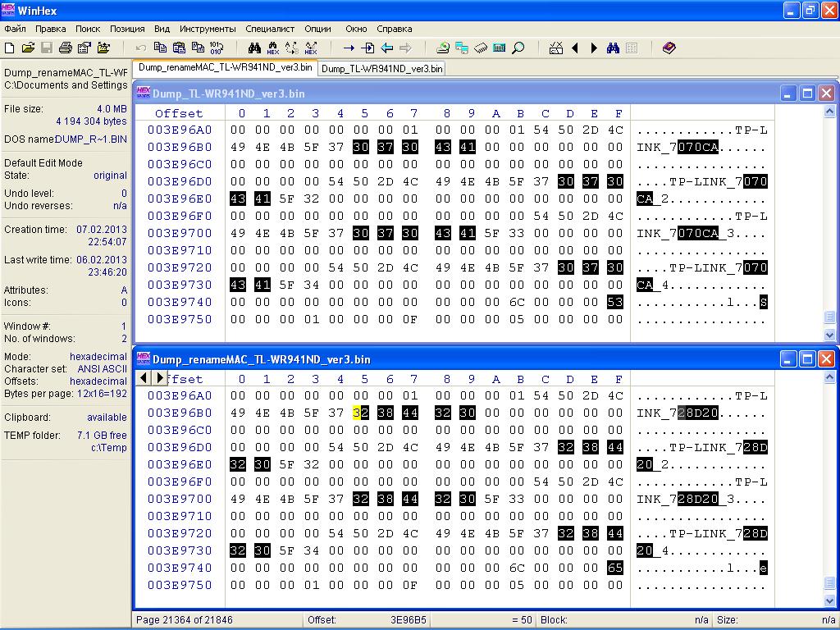The height and width of the screenshot is (630, 840).
Task: Click the Open Disk toolbar icon
Action: coord(443,48)
